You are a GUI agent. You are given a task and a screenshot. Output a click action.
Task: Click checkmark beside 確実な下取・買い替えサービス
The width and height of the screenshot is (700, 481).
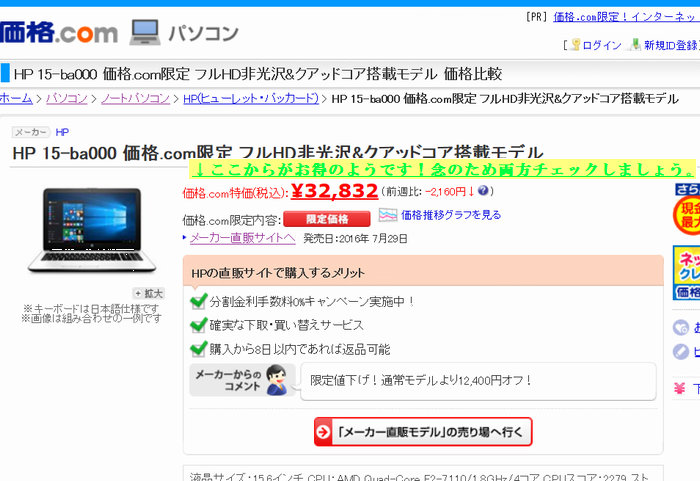pos(199,325)
